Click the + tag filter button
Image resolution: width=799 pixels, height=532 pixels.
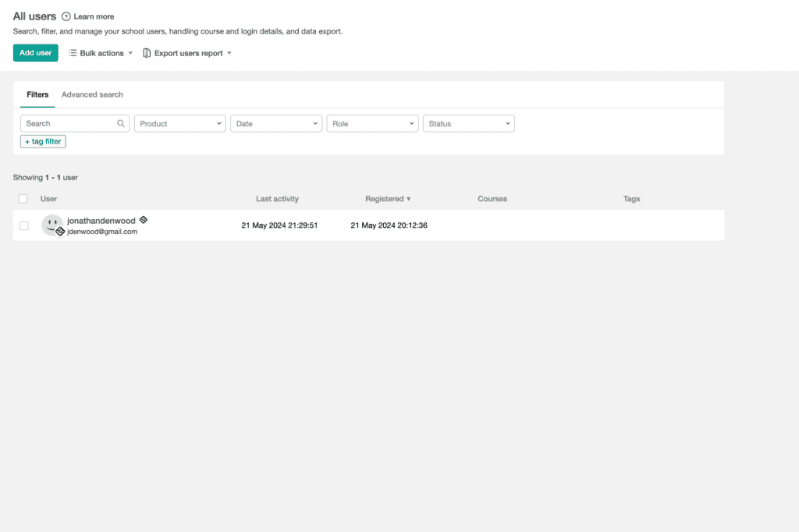[x=43, y=141]
